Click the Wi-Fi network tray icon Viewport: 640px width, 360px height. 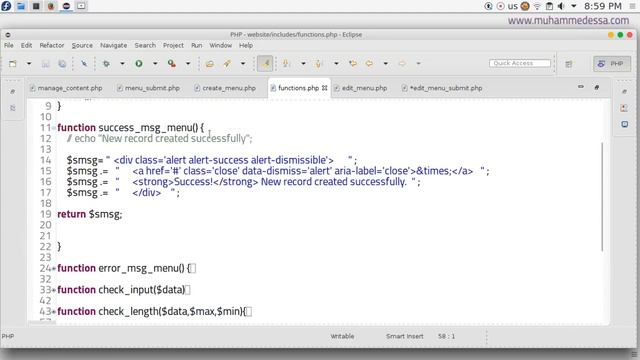click(x=537, y=6)
